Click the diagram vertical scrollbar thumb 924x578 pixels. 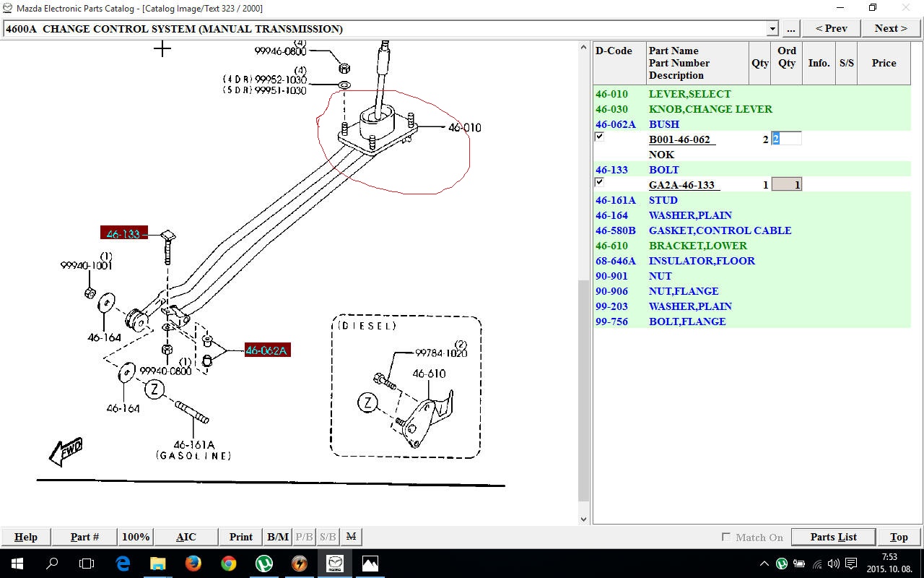pos(584,390)
